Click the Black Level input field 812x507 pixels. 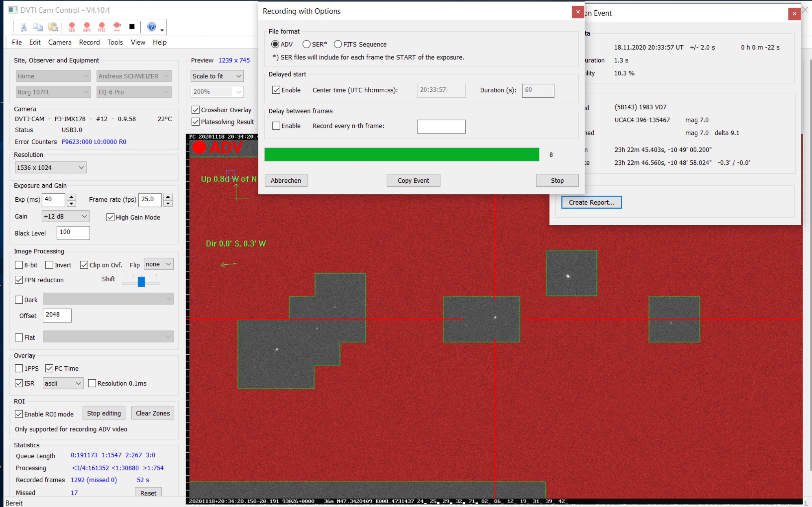tap(73, 232)
